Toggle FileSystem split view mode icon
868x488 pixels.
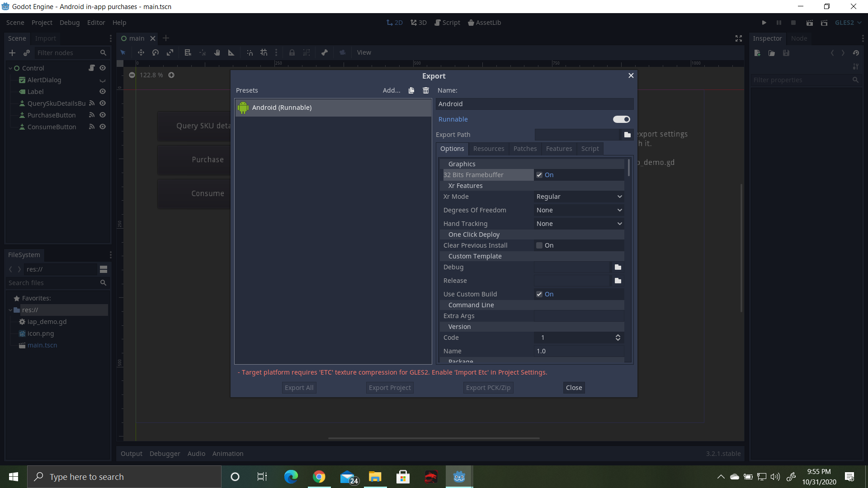pyautogui.click(x=104, y=269)
